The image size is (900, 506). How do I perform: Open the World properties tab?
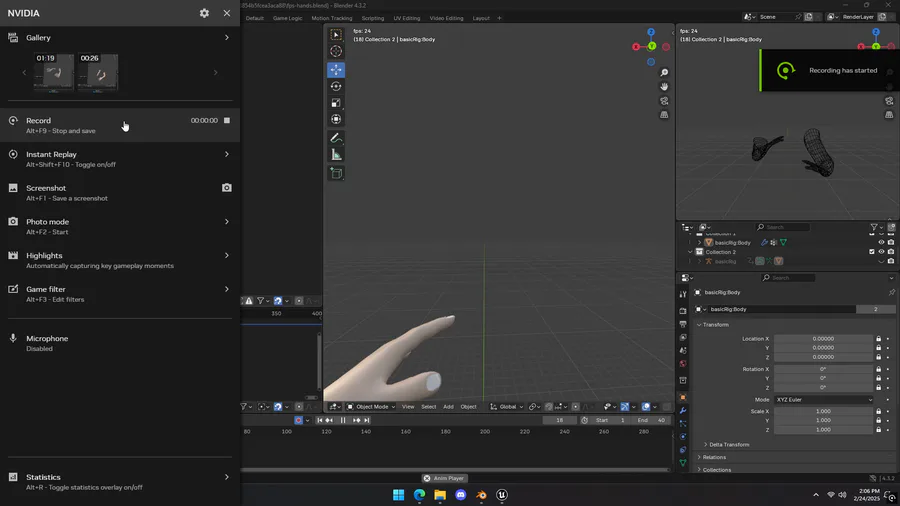tap(683, 364)
